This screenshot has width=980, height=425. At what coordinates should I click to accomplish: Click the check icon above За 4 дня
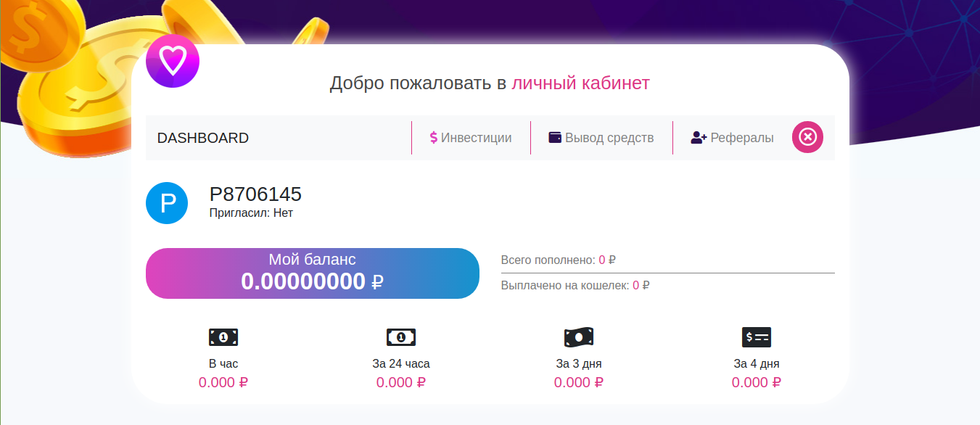(x=757, y=337)
